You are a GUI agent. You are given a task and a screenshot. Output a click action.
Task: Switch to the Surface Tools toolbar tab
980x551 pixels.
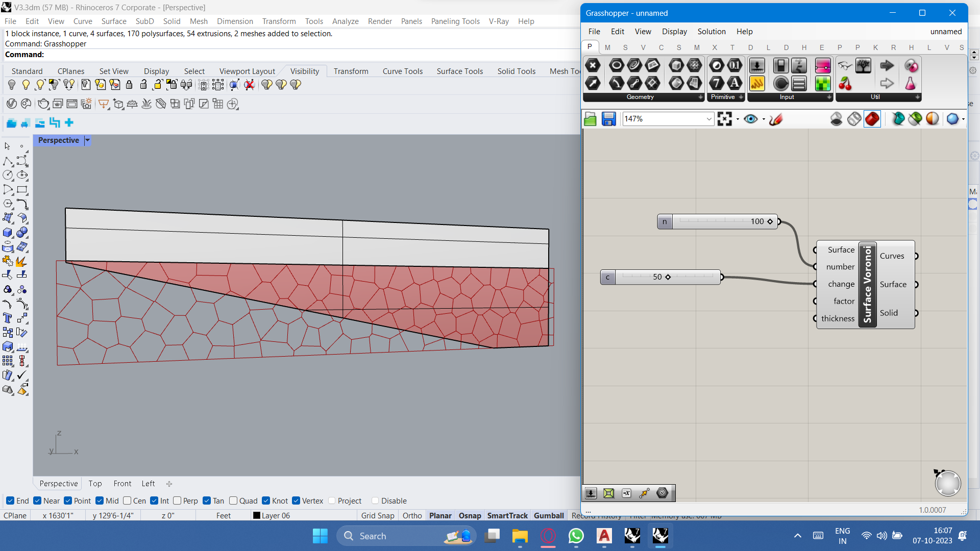point(459,71)
